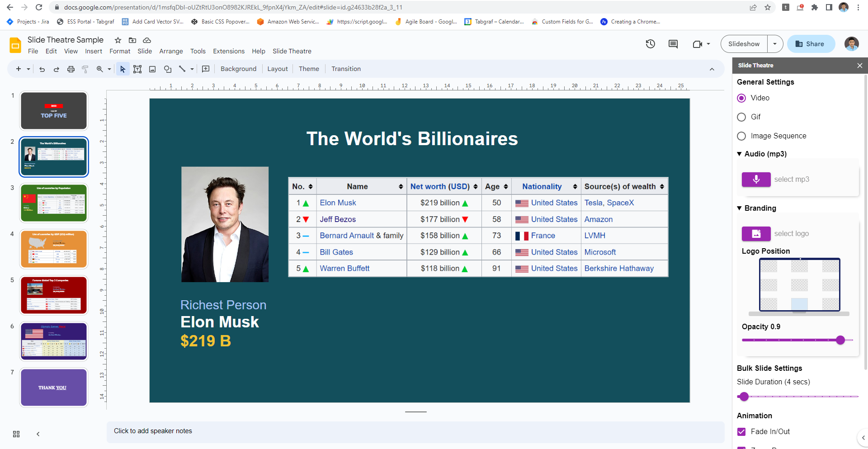Open Chrome extensions puzzle icon

tap(815, 7)
